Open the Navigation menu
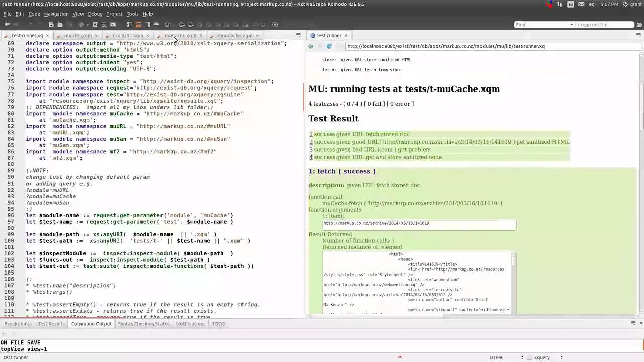 tap(56, 14)
